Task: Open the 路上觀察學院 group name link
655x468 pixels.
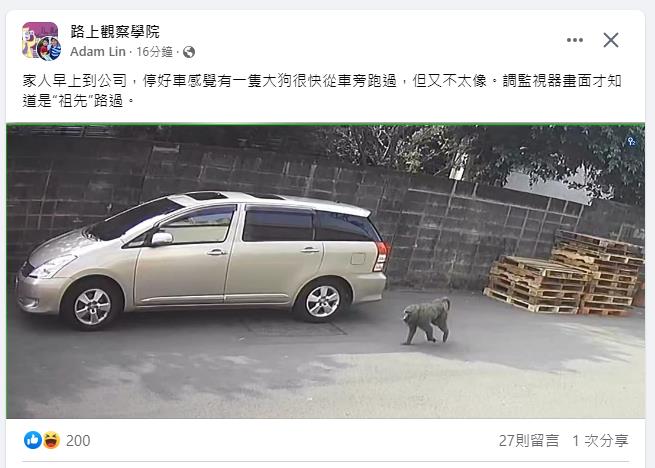Action: coord(115,32)
